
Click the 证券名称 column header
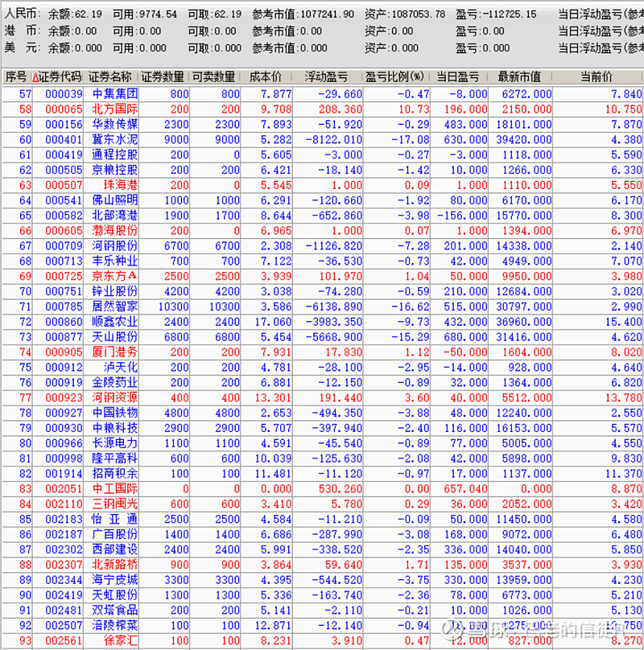pyautogui.click(x=110, y=76)
